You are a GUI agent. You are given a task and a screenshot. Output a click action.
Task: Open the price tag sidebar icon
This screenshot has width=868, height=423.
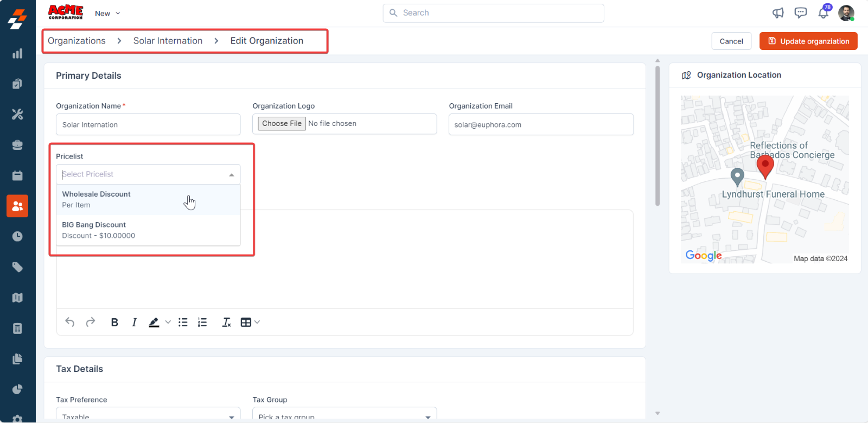tap(17, 267)
